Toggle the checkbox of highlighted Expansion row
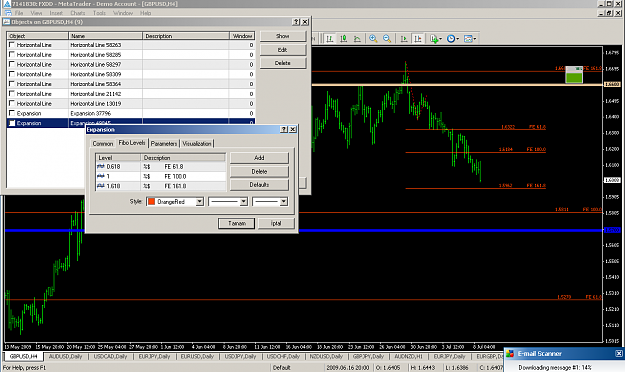 pos(12,123)
